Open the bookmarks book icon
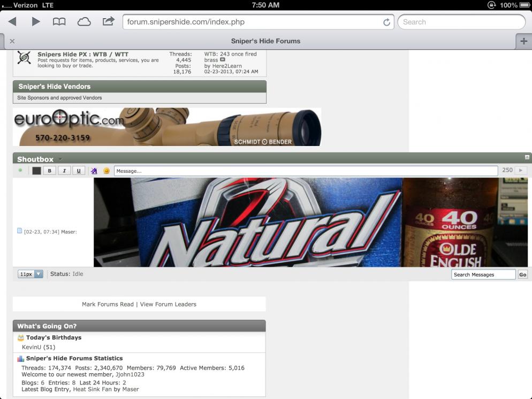The image size is (532, 399). [x=59, y=22]
